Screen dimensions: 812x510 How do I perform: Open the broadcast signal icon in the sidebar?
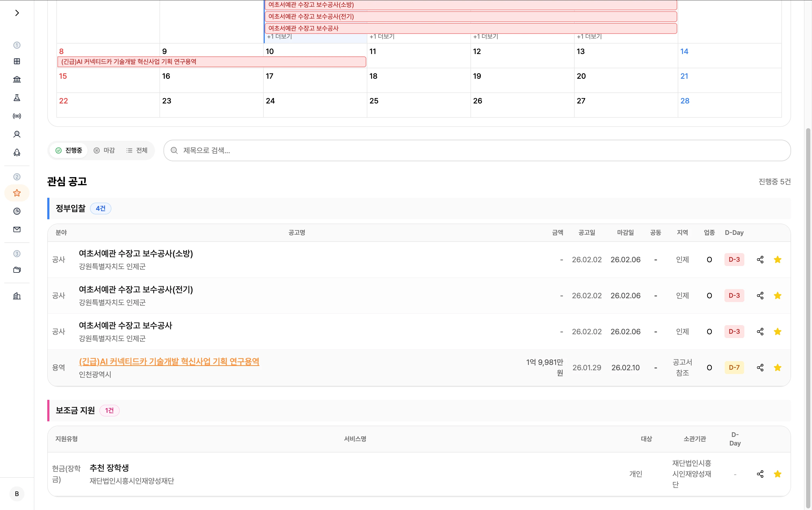pyautogui.click(x=17, y=116)
